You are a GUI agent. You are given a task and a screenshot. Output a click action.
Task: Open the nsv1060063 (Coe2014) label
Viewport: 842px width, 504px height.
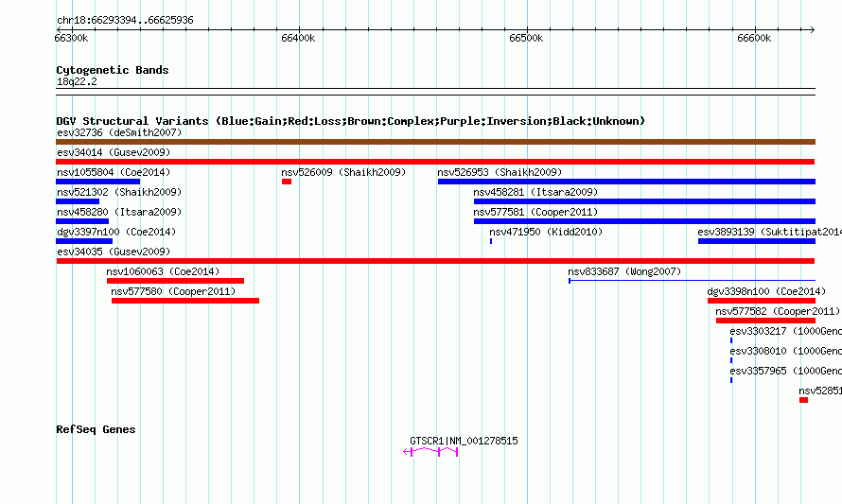163,271
